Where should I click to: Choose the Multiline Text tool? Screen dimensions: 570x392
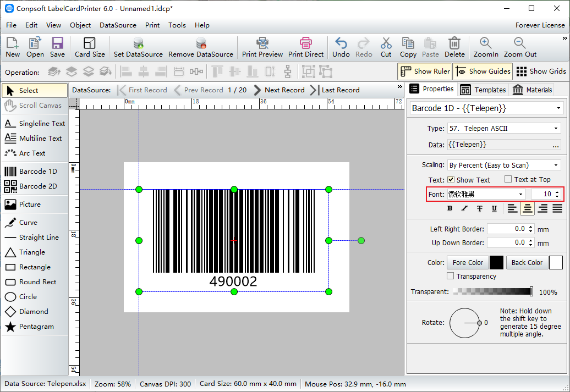(x=35, y=139)
